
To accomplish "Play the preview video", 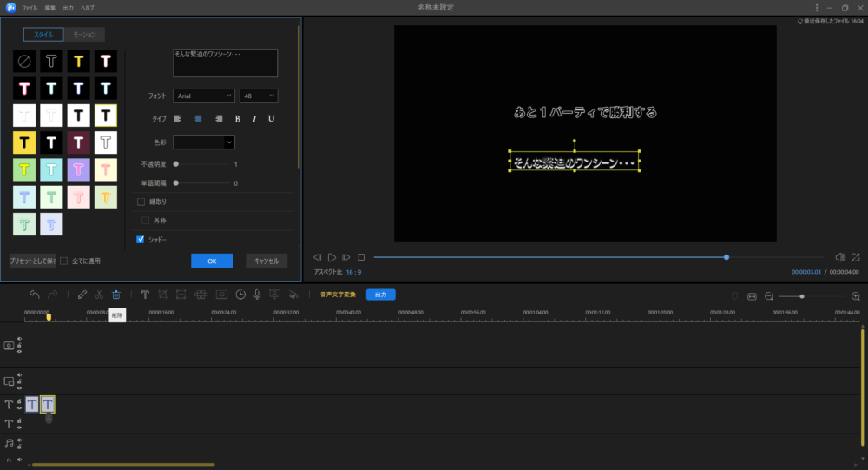I will point(332,257).
